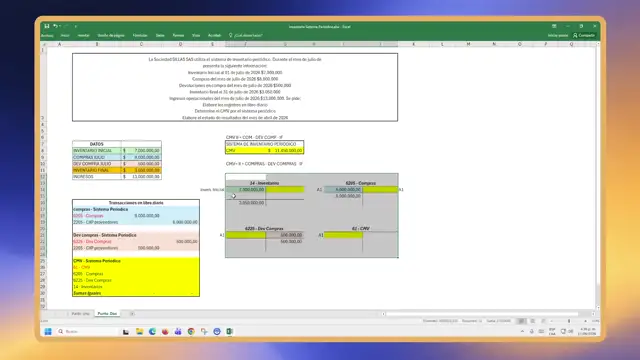This screenshot has width=640, height=360.
Task: Select the 14 - Inventarios T-account header
Action: pos(264,183)
